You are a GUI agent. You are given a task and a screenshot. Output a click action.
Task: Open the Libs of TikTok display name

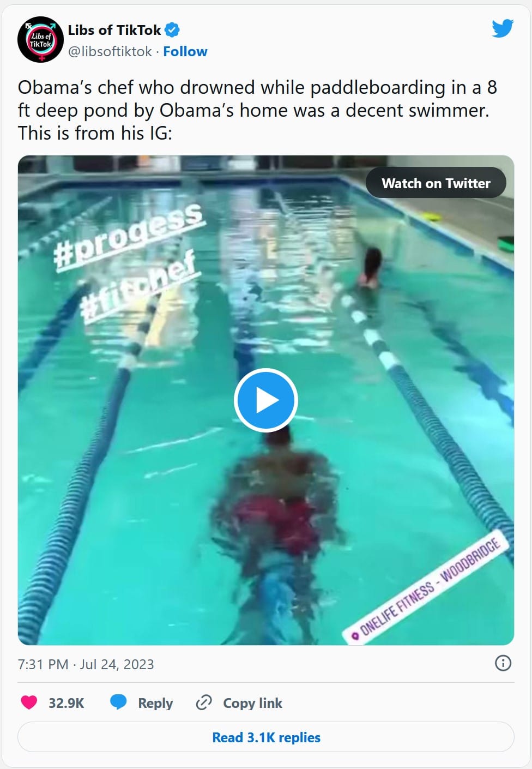click(x=114, y=30)
